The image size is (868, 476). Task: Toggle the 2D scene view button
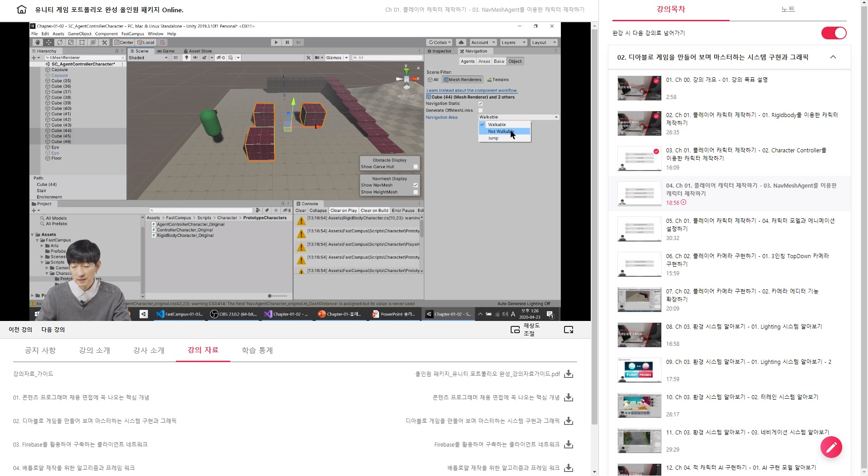(x=175, y=58)
